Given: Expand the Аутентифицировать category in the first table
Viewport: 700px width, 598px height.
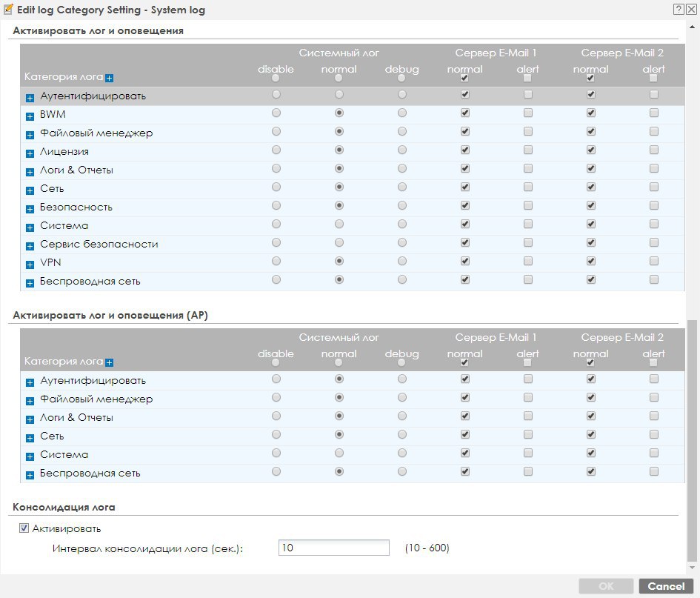Looking at the screenshot, I should (x=30, y=98).
